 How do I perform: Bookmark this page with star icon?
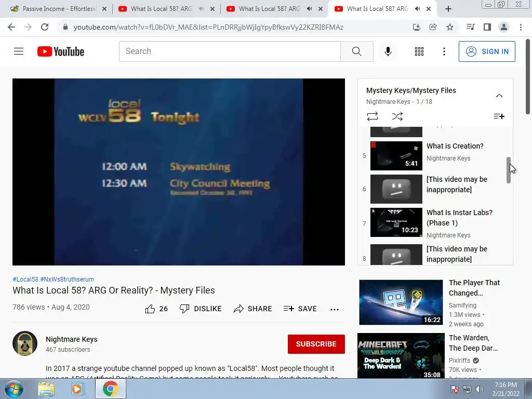tap(449, 27)
